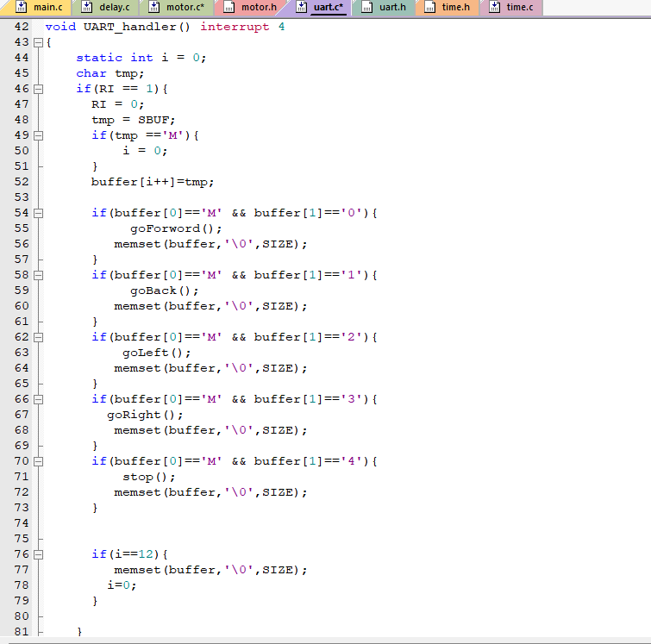The image size is (651, 644).
Task: Click the 'i=0;' statement on line 78
Action: pyautogui.click(x=122, y=585)
